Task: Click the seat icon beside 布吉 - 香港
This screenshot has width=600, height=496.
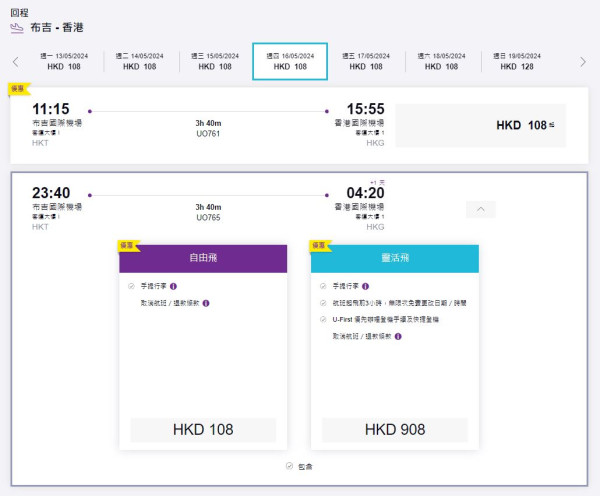Action: pyautogui.click(x=17, y=27)
